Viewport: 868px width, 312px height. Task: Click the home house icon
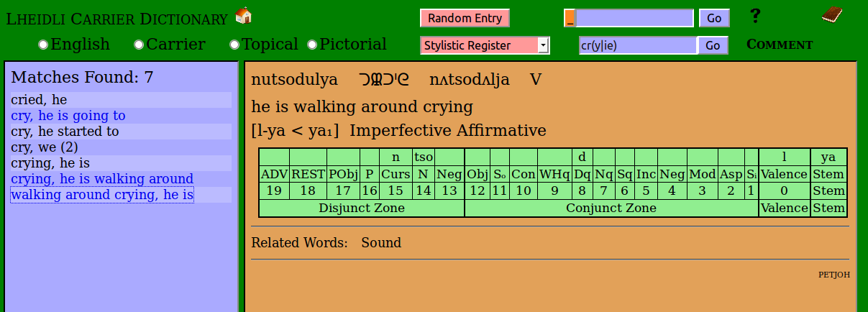click(244, 15)
